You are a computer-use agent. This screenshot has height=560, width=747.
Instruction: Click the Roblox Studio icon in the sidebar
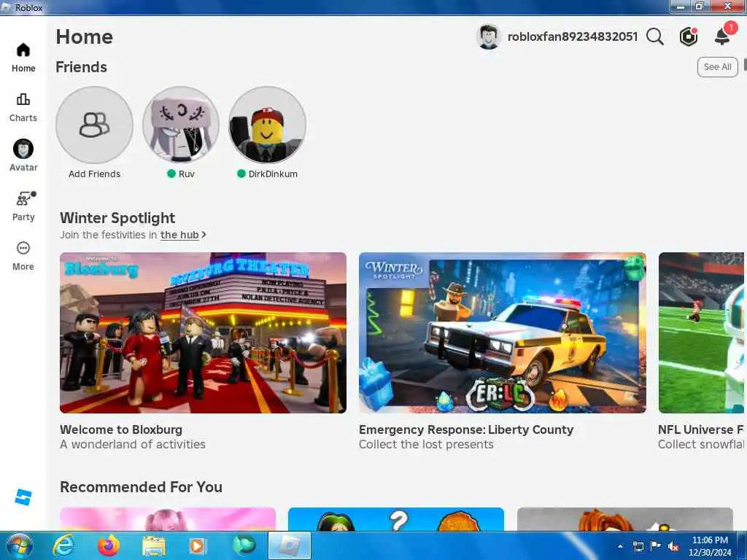pyautogui.click(x=23, y=497)
